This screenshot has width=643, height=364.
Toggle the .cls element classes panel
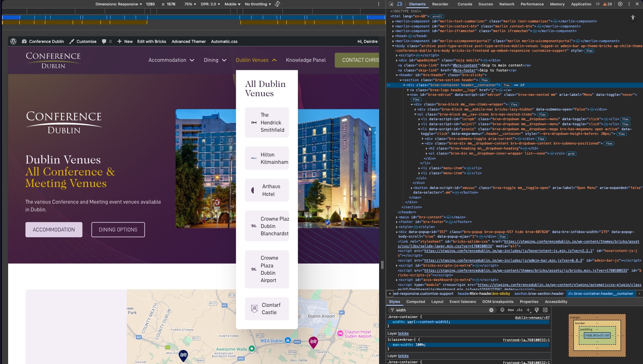pyautogui.click(x=520, y=310)
